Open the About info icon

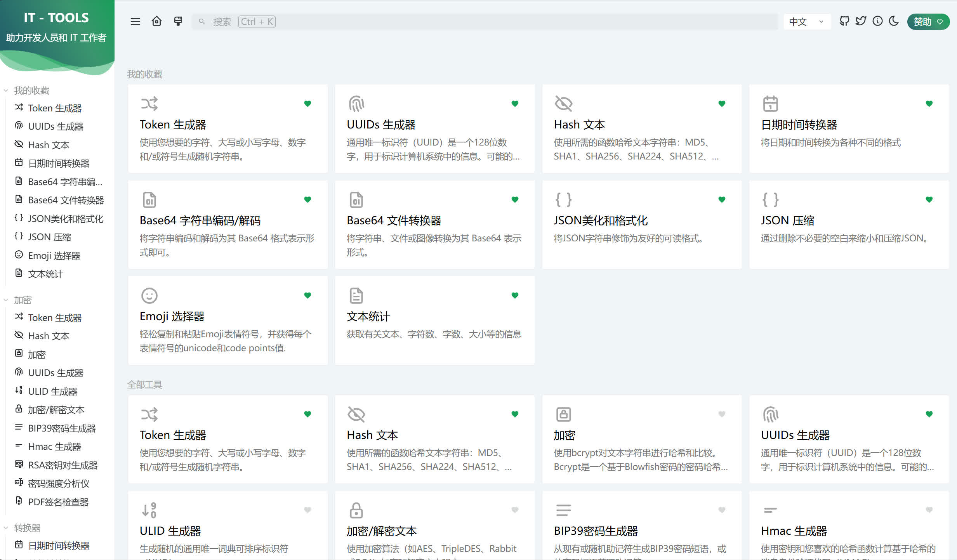point(877,21)
